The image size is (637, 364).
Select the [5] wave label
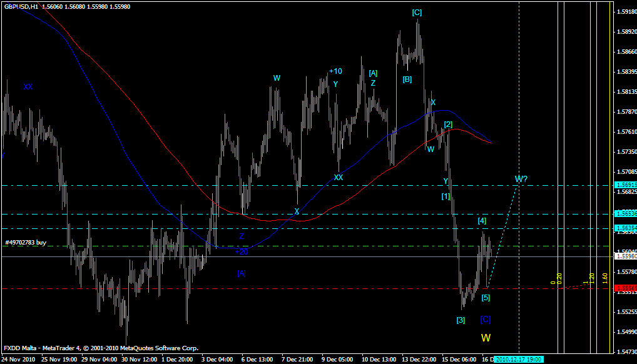tap(486, 298)
